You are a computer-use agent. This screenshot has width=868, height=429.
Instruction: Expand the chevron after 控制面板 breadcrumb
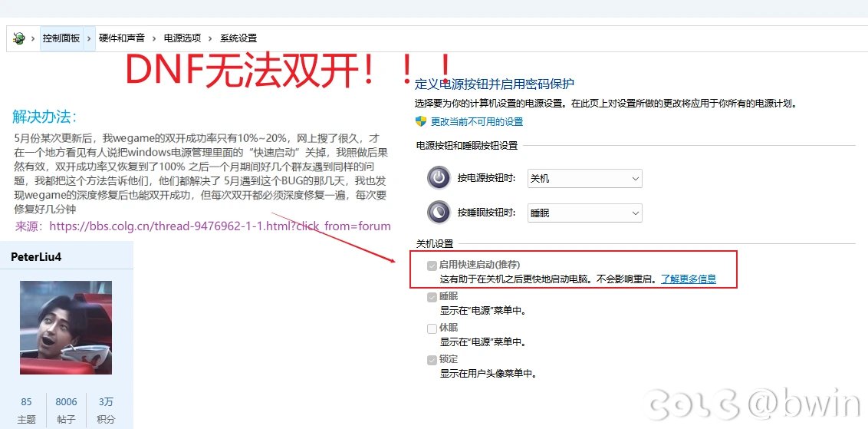90,38
